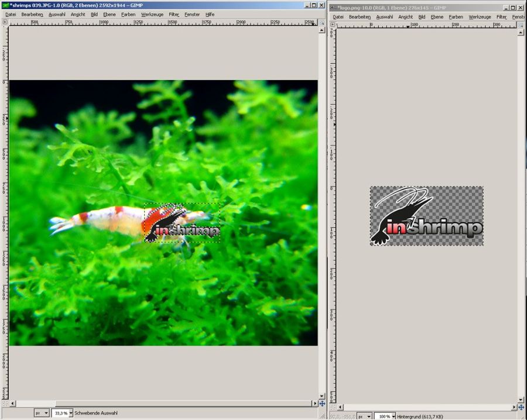The width and height of the screenshot is (527, 420).
Task: Toggle the quick mask in shrimps window
Action: coord(5,404)
